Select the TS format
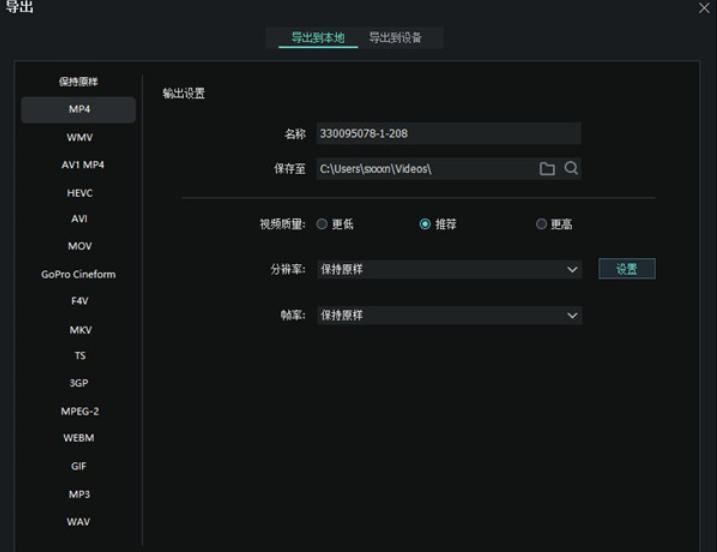The height and width of the screenshot is (552, 717). 80,355
